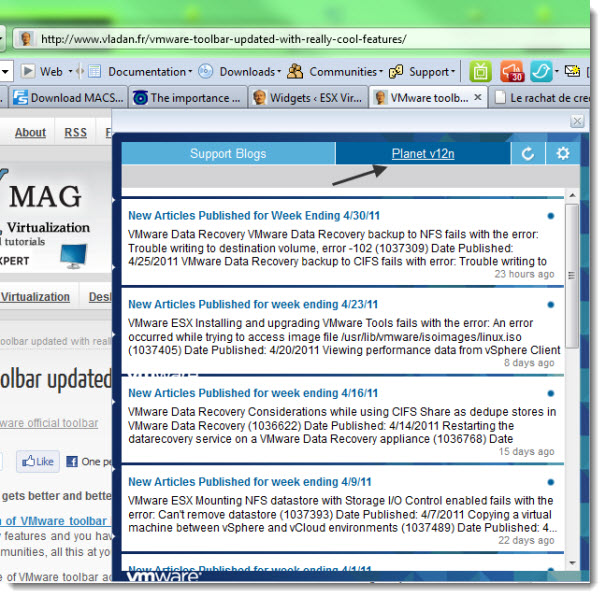Expand the Communities dropdown

380,71
